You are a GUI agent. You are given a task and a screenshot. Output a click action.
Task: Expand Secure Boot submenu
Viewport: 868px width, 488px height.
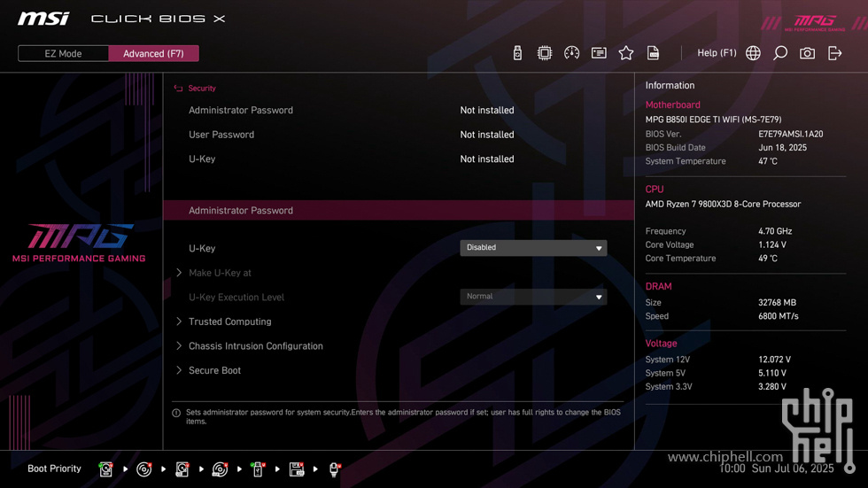coord(214,370)
